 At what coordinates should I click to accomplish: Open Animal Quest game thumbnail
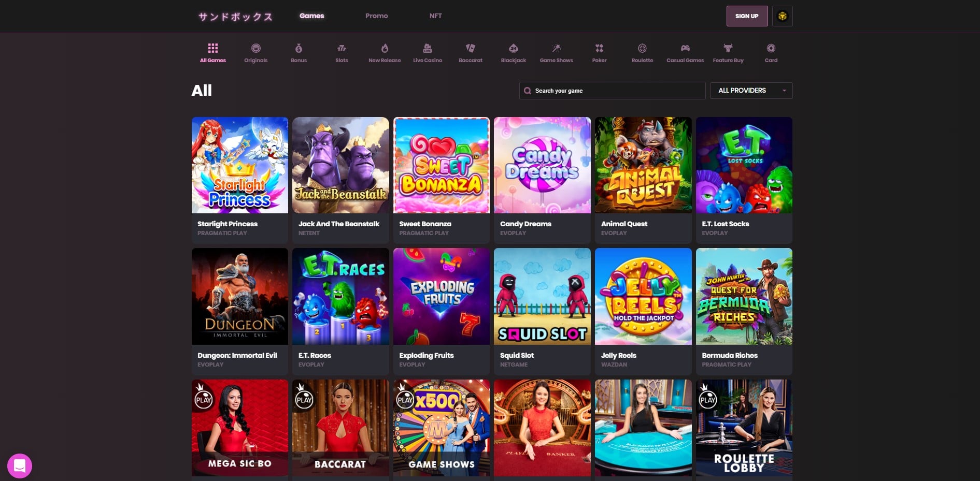coord(643,165)
